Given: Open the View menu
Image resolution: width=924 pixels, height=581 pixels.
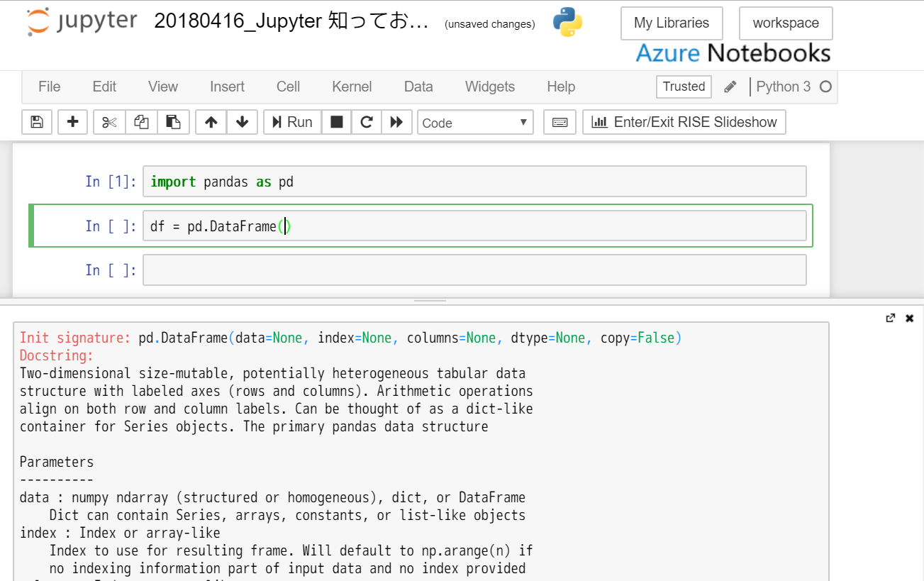Looking at the screenshot, I should click(x=163, y=87).
